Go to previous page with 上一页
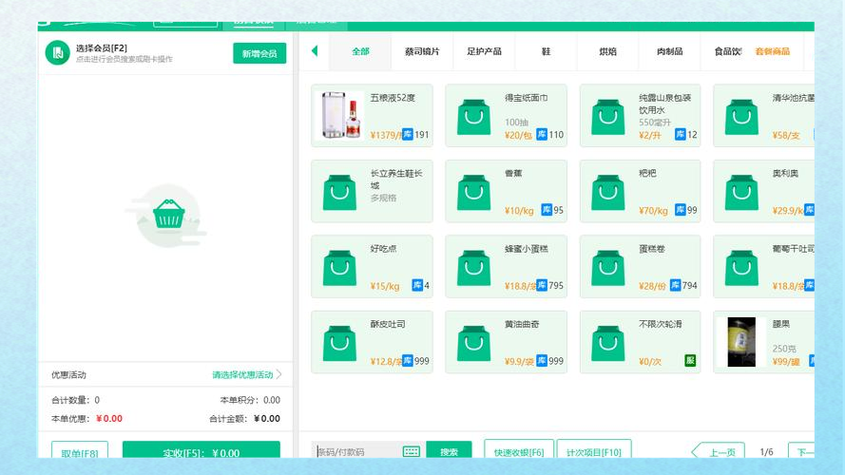The height and width of the screenshot is (475, 845). point(718,452)
